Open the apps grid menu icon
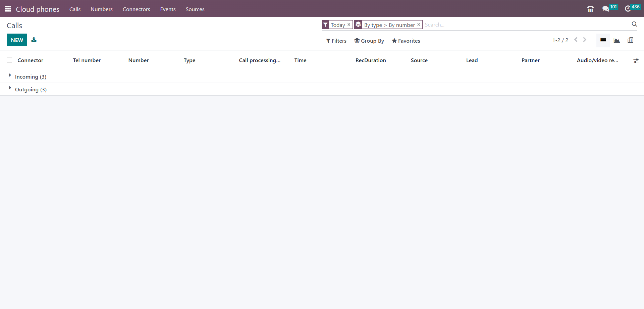Image resolution: width=644 pixels, height=309 pixels. pyautogui.click(x=8, y=9)
